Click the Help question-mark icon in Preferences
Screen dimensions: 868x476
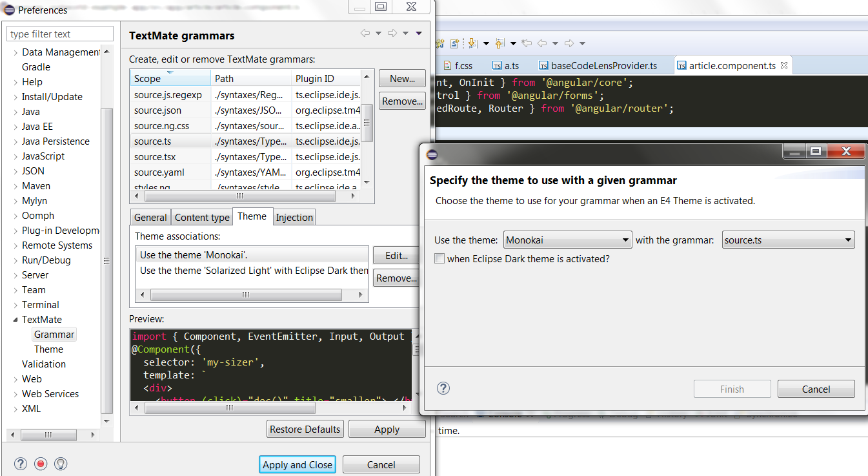[x=20, y=464]
